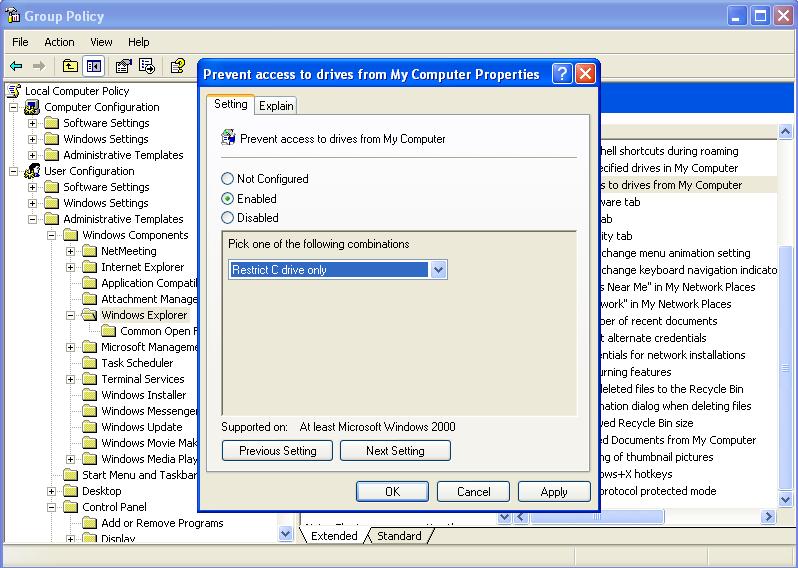The width and height of the screenshot is (798, 568).
Task: Click the OK button
Action: (392, 492)
